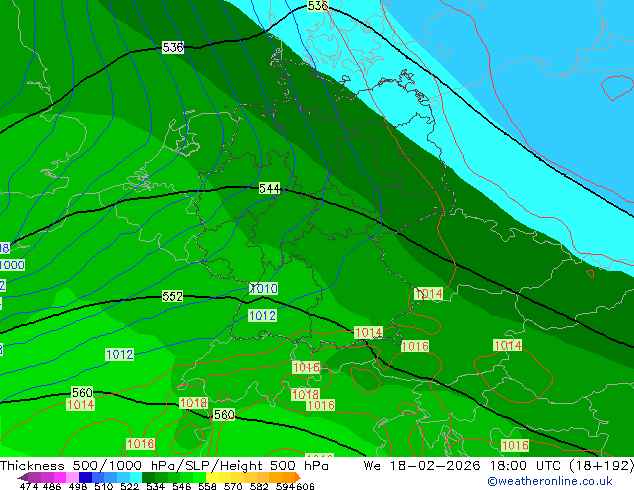Click the bright yellow legend swatch after 558

(212, 477)
